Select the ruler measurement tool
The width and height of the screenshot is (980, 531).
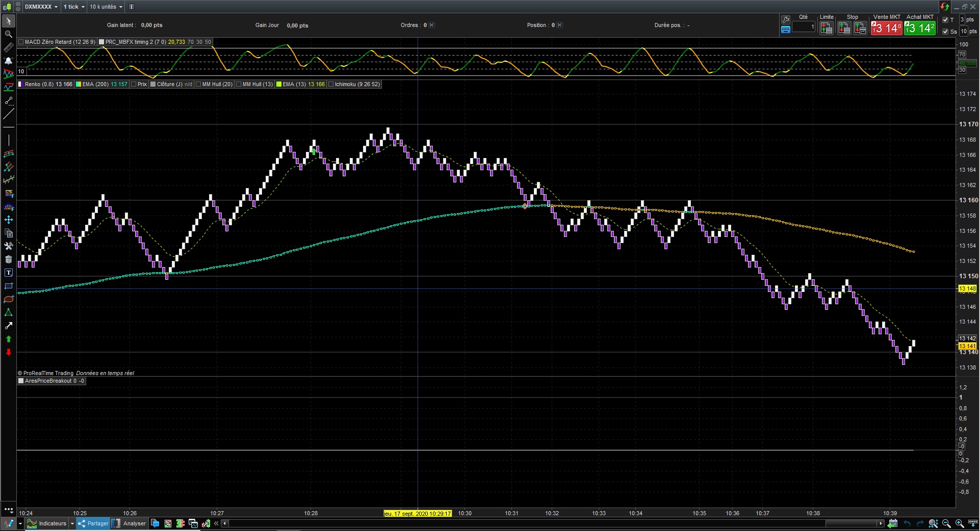9,47
